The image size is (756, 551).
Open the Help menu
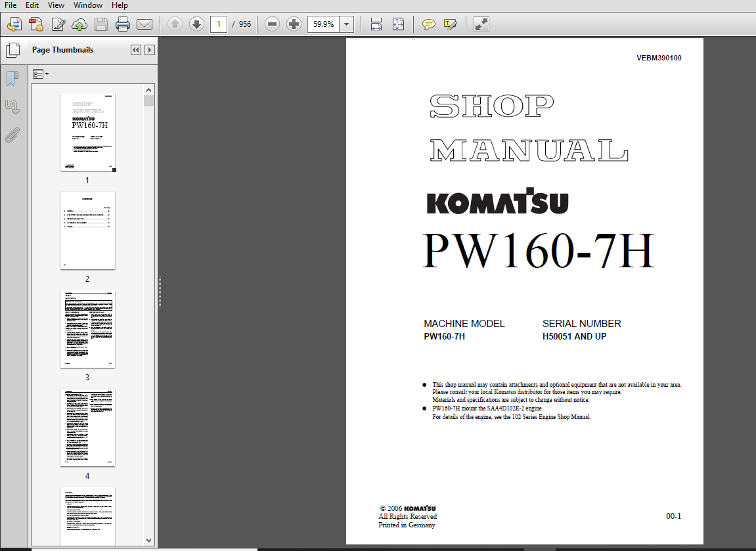point(120,5)
